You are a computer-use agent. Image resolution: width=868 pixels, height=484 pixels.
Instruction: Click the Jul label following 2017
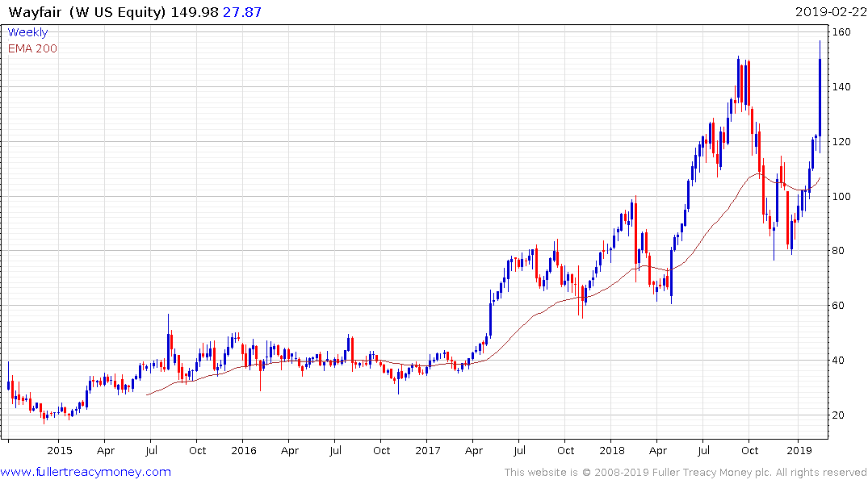tap(519, 450)
